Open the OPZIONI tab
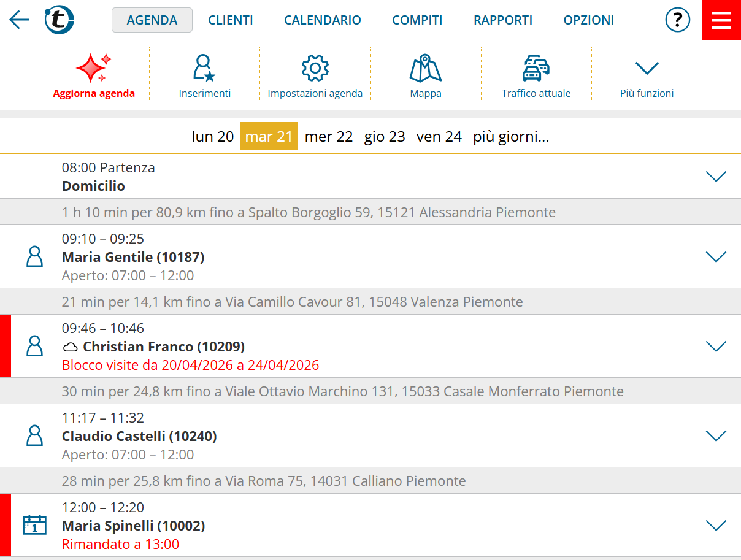This screenshot has width=741, height=560. [x=589, y=20]
